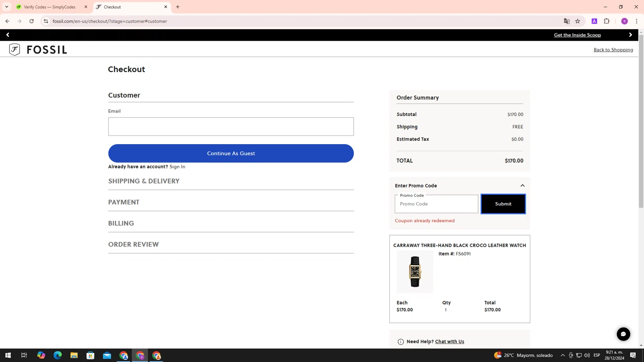Open site information icon in address bar

[46, 21]
